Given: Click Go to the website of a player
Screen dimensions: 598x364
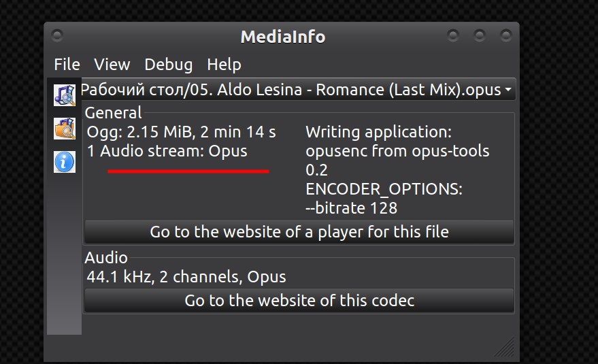Looking at the screenshot, I should (x=299, y=231).
